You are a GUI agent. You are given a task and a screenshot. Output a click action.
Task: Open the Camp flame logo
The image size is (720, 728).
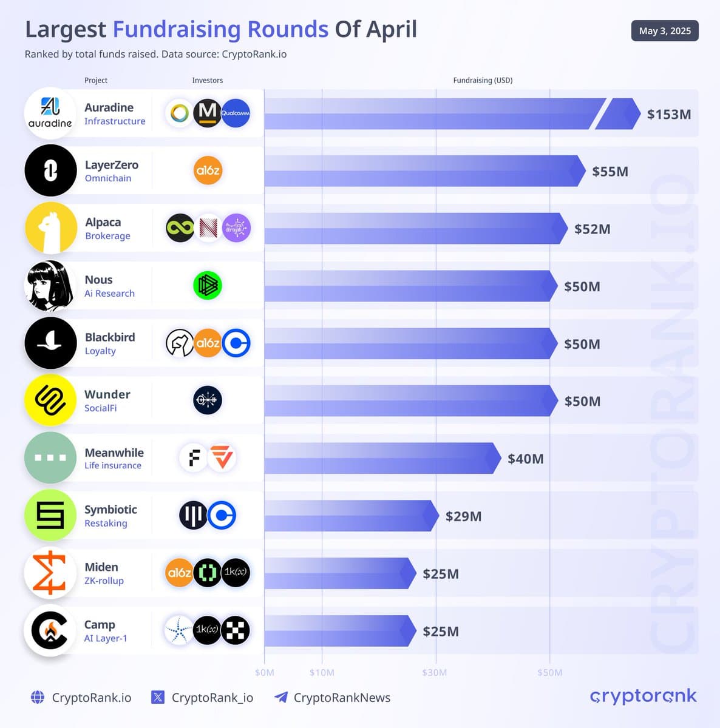50,630
